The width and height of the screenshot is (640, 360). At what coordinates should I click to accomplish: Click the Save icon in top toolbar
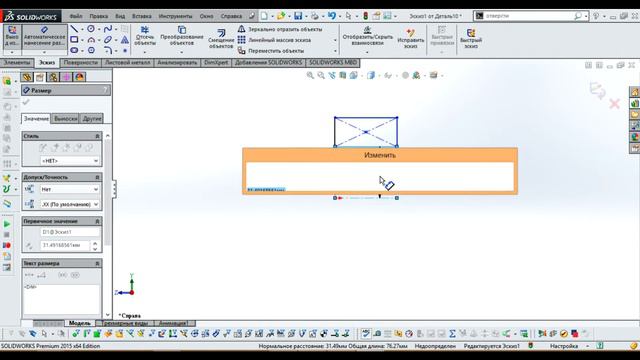coord(298,16)
